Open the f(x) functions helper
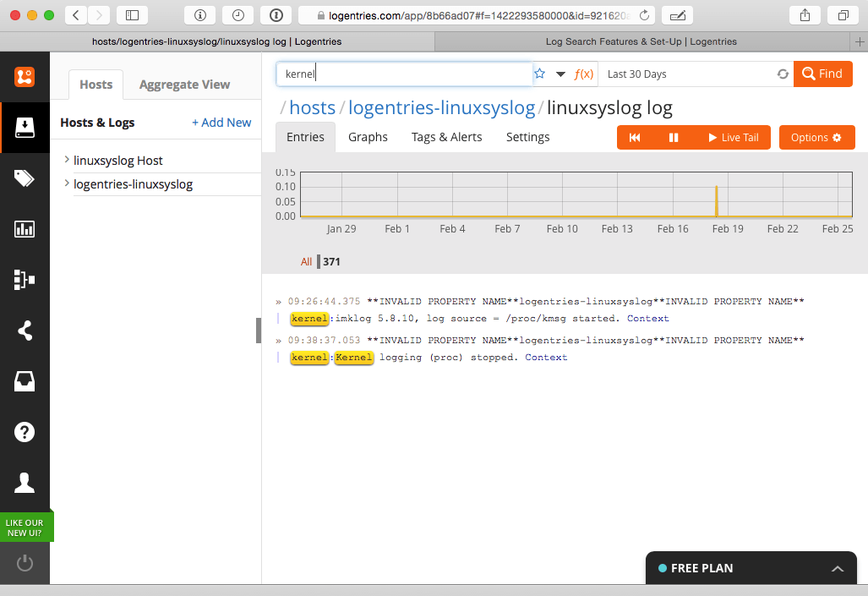 tap(583, 74)
